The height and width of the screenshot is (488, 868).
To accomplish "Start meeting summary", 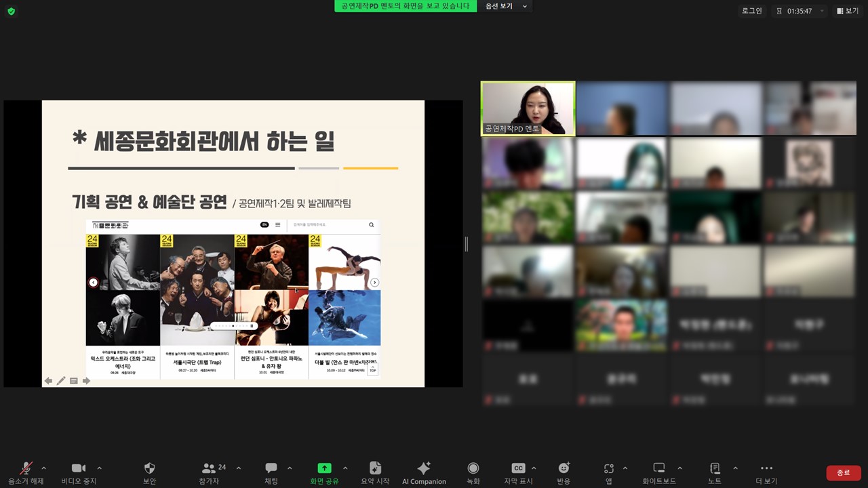I will coord(375,472).
